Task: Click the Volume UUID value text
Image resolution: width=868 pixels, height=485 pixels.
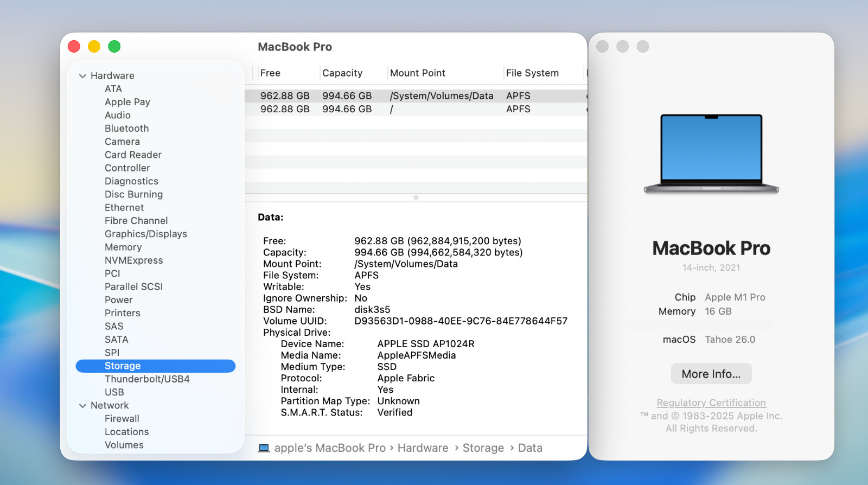Action: pos(461,321)
